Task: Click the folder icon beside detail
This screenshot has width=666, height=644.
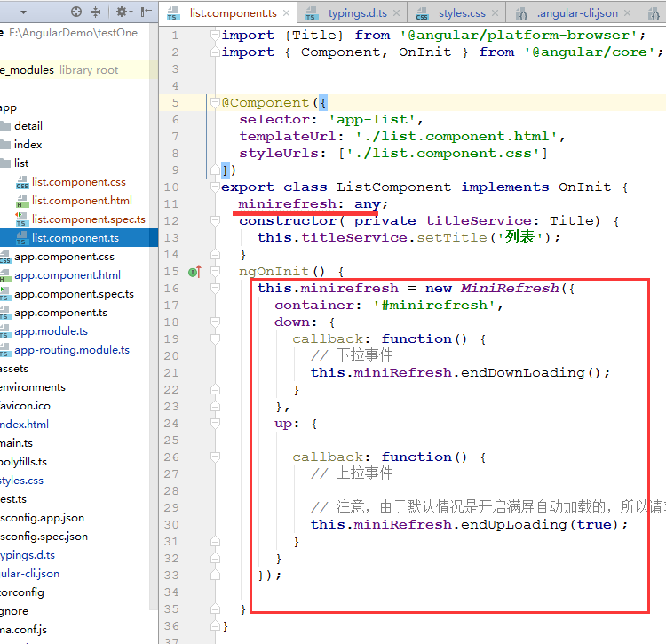Action: coord(5,126)
